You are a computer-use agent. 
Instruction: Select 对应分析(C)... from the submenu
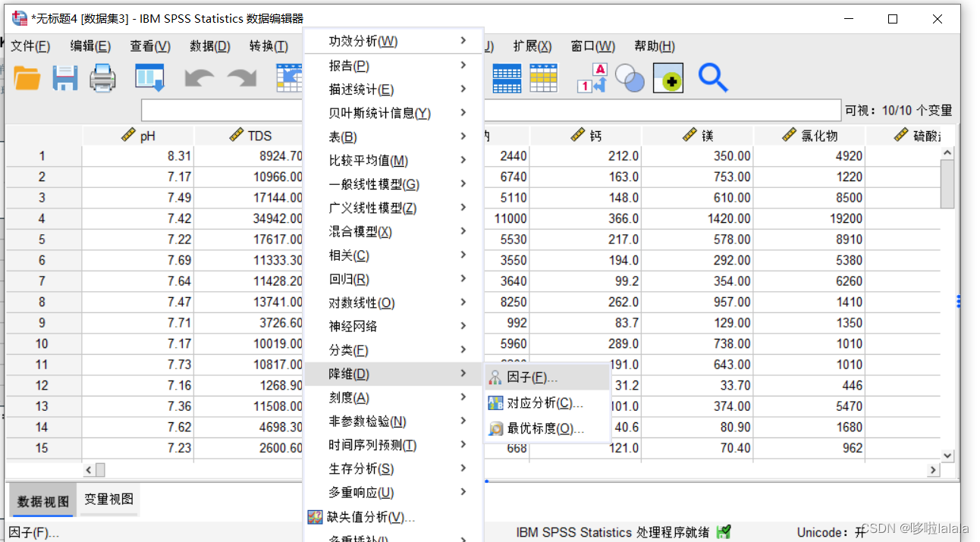(547, 403)
